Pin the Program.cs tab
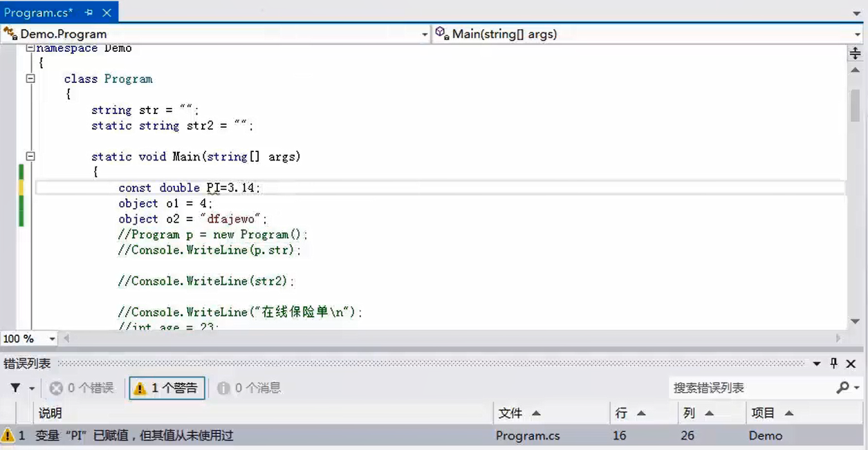868x450 pixels. click(89, 12)
